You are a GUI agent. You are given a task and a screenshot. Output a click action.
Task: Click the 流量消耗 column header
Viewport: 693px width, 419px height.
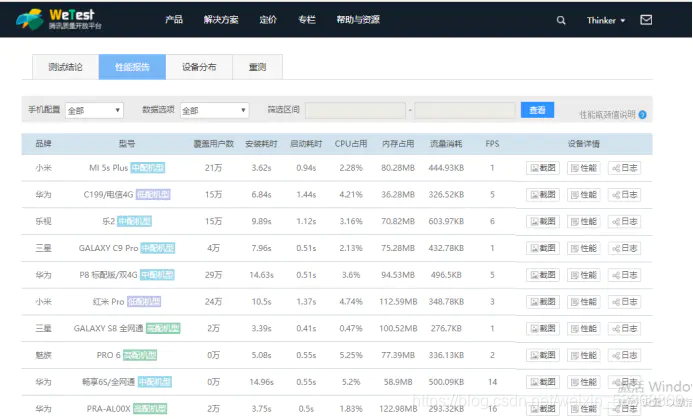pos(446,144)
